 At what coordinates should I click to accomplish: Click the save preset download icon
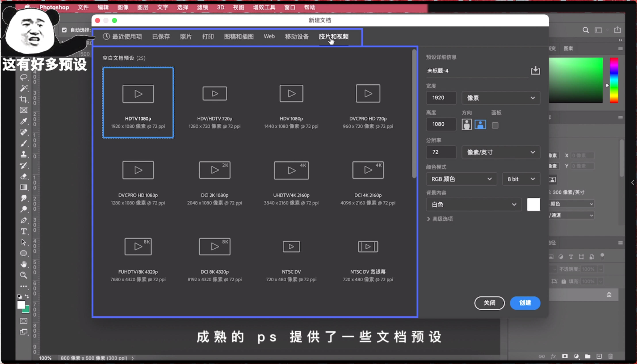click(x=535, y=71)
